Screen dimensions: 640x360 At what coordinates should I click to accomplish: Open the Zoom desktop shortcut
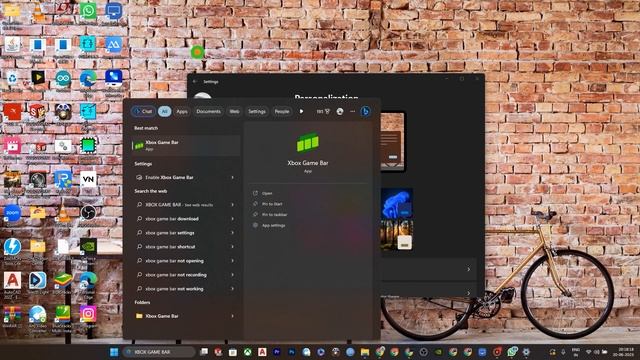pos(12,214)
